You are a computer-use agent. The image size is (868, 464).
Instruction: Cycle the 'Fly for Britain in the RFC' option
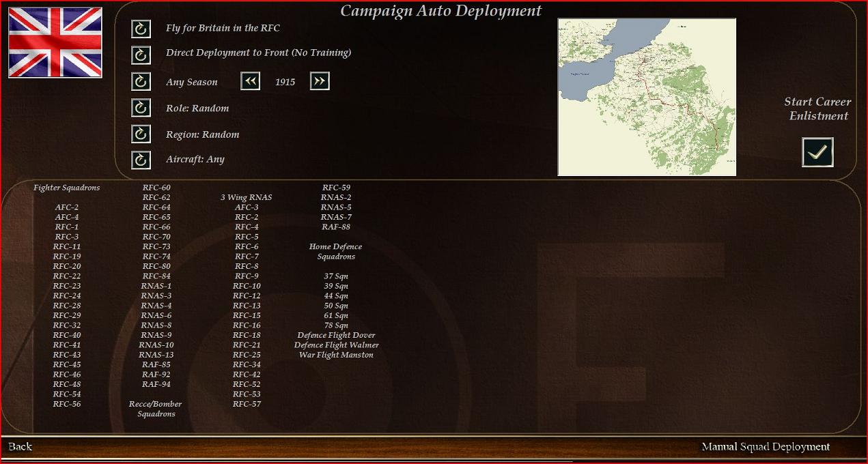click(x=141, y=29)
